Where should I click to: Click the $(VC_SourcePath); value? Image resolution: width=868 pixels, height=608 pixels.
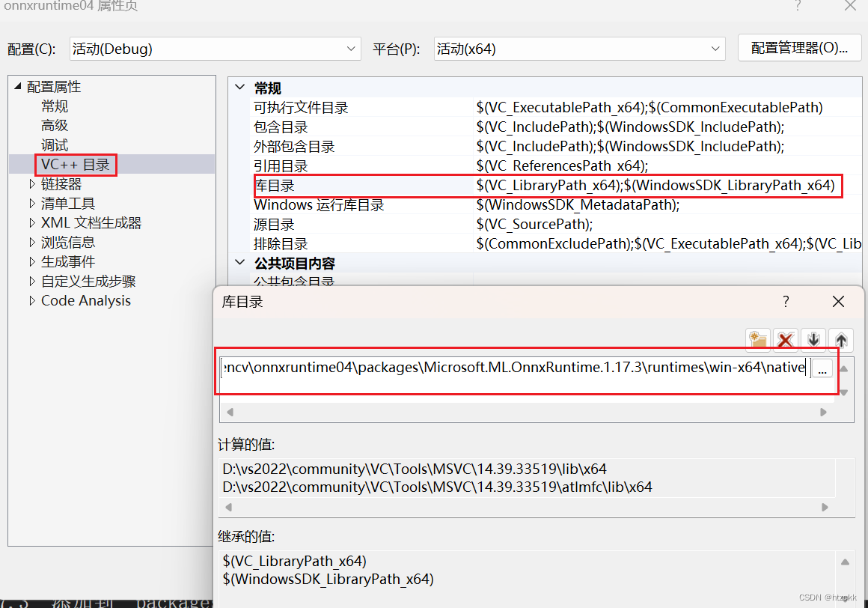pos(534,225)
